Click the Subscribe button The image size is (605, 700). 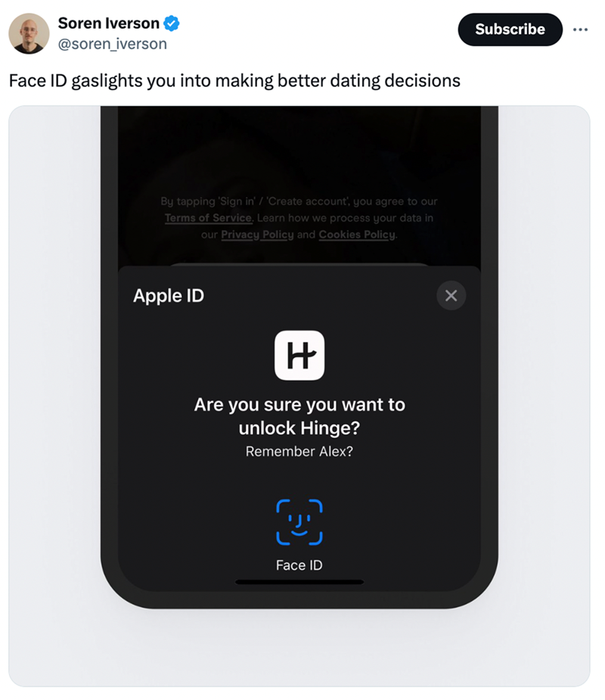point(510,30)
